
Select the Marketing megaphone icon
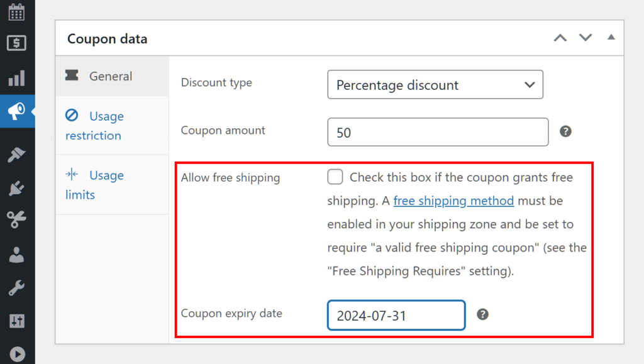pyautogui.click(x=16, y=111)
